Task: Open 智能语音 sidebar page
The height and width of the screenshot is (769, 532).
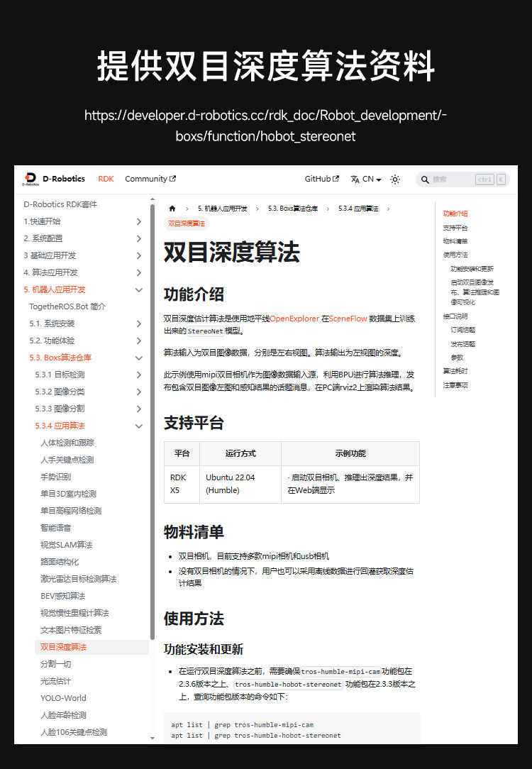Action: (55, 529)
